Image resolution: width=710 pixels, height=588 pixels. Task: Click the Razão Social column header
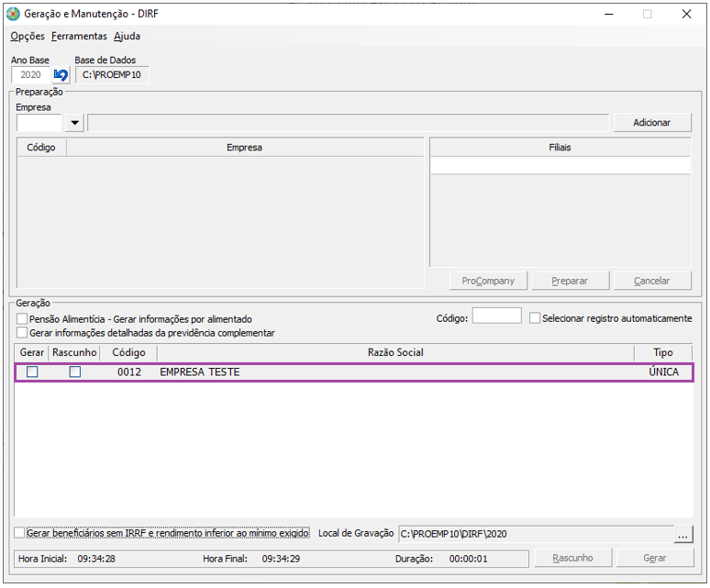tap(394, 353)
